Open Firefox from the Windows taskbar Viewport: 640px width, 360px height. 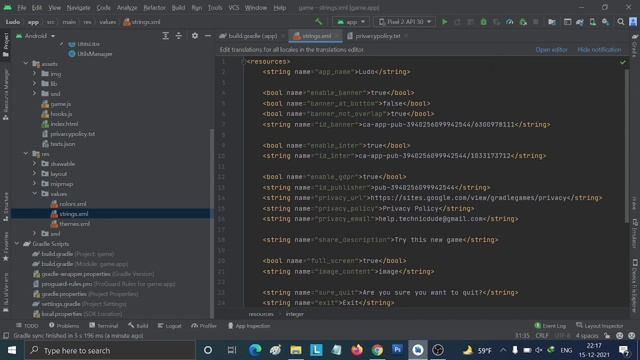[357, 350]
